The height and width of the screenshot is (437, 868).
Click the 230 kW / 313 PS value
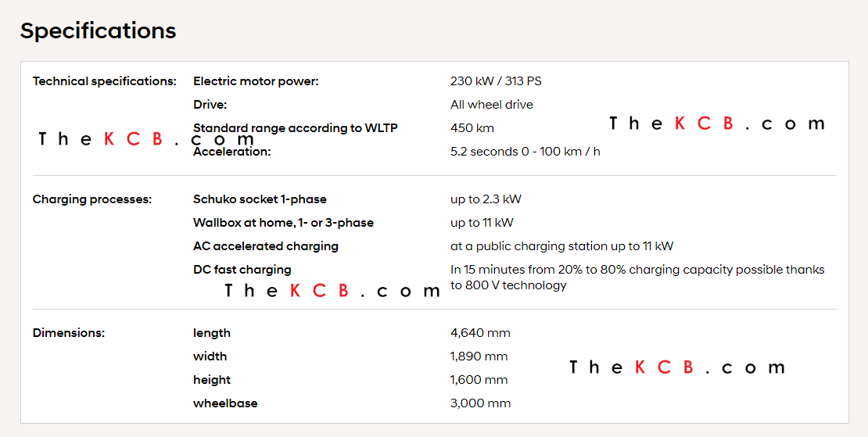[496, 81]
